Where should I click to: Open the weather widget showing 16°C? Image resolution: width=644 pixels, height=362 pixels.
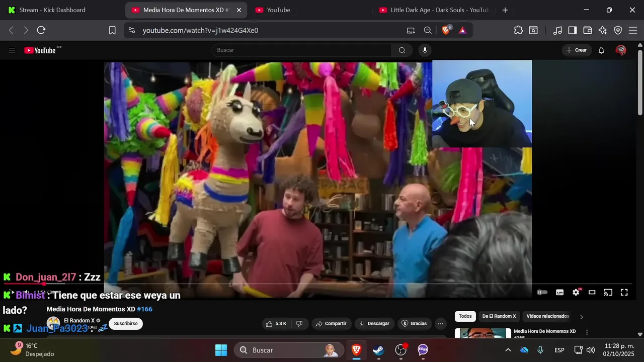(33, 350)
